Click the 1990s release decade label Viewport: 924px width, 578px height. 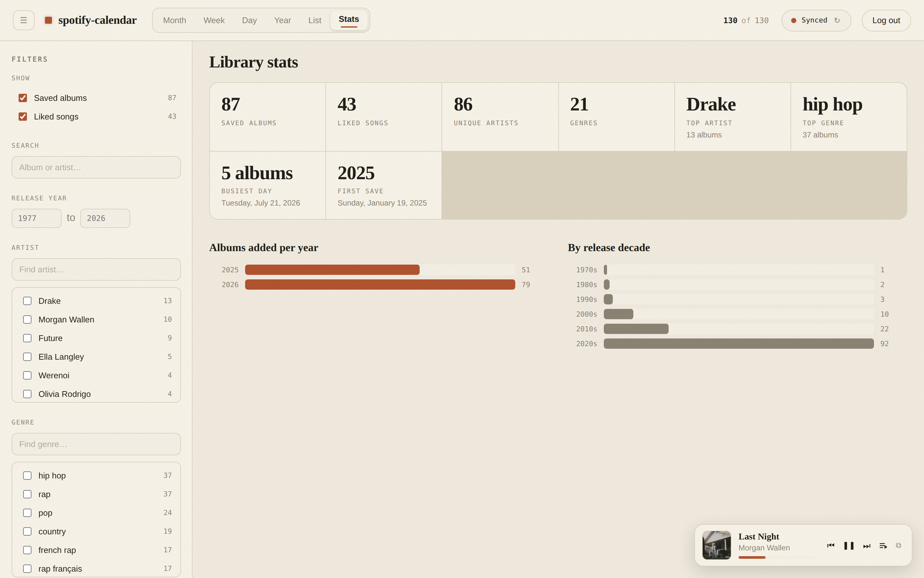click(586, 299)
